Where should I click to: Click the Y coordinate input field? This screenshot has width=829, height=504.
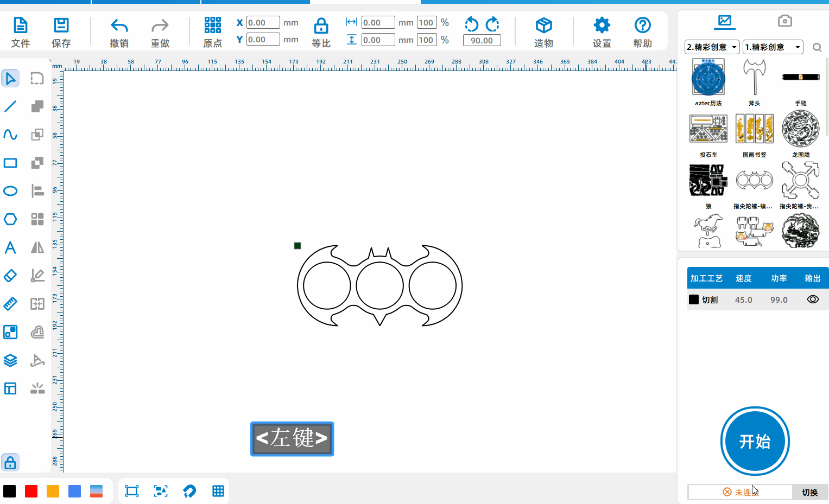pos(263,40)
